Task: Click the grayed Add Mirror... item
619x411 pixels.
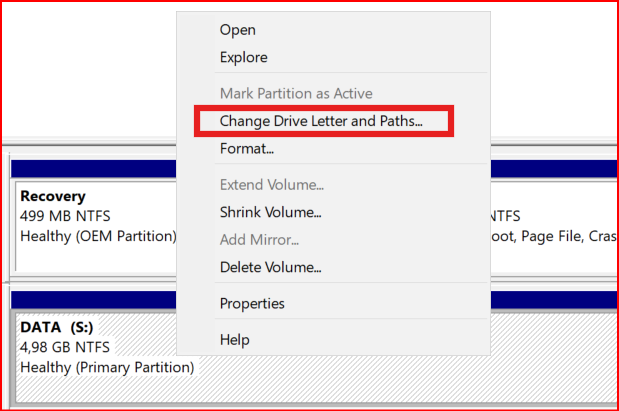Action: pyautogui.click(x=258, y=240)
